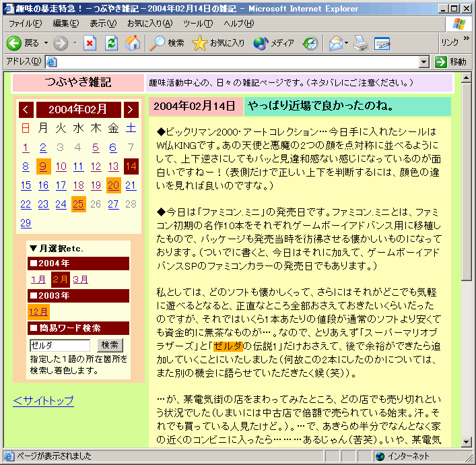Open the ツール(T) menu
This screenshot has height=465, width=476.
198,24
